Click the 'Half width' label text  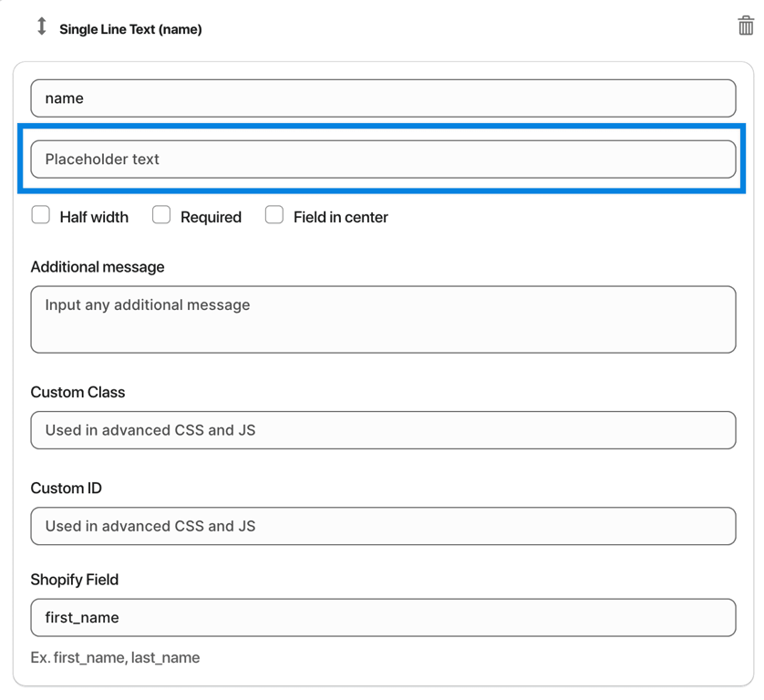click(x=94, y=217)
